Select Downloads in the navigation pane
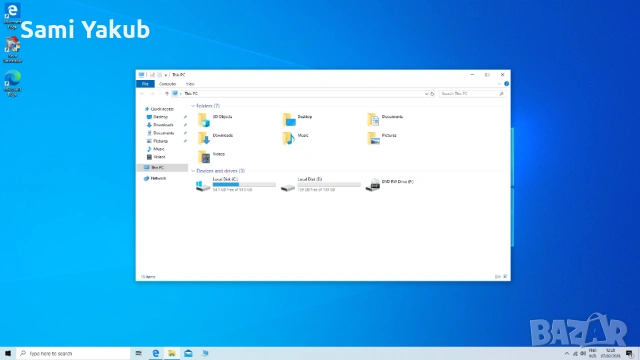 coord(160,125)
